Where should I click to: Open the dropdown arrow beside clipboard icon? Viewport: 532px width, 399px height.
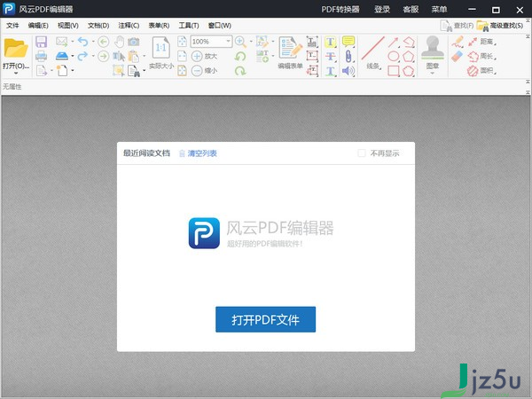coord(144,56)
